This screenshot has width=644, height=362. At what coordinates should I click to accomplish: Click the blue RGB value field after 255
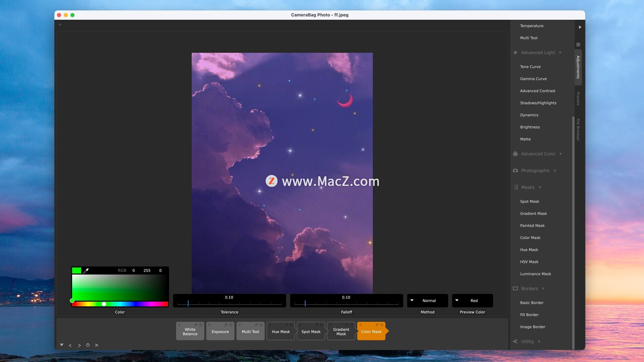pos(160,270)
